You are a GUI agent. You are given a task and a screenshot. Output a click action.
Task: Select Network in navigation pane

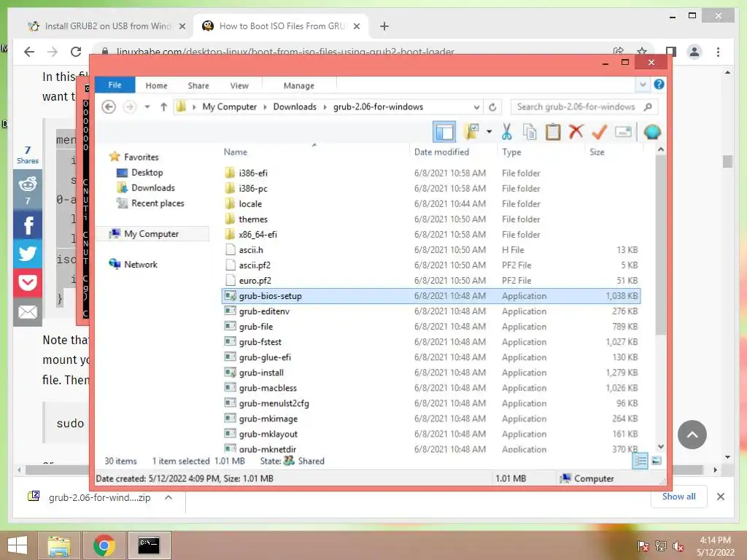(x=140, y=264)
